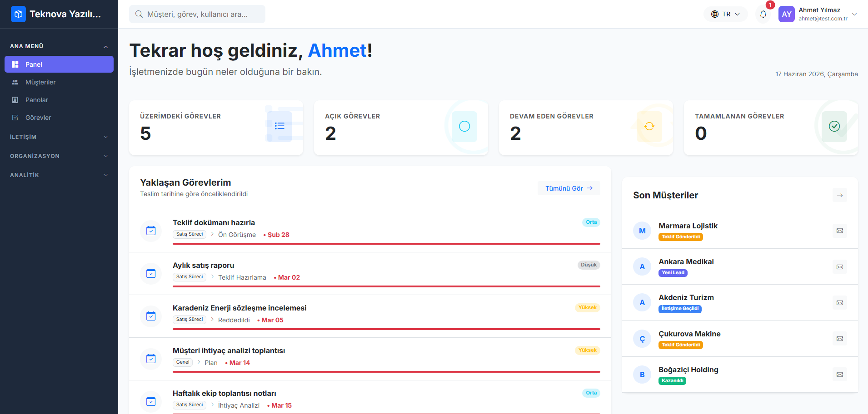Open task Haftalık ekip toplantısı notları
This screenshot has height=414, width=868.
pos(224,393)
